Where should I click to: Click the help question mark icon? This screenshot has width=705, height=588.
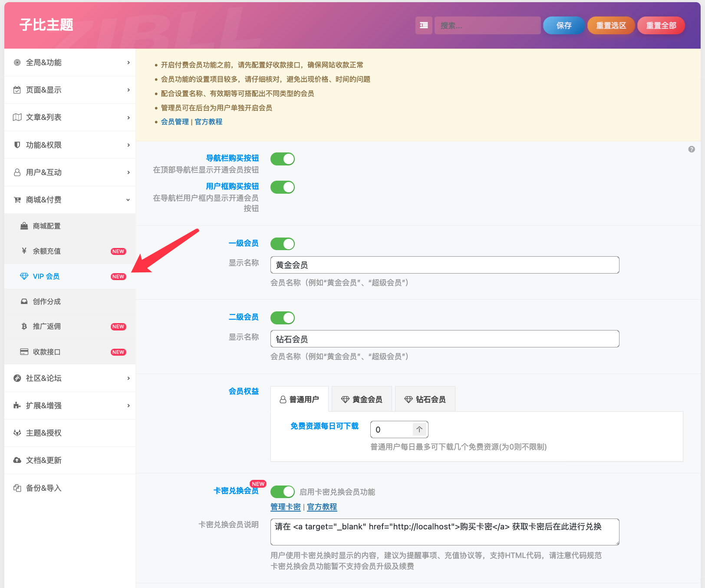(692, 149)
